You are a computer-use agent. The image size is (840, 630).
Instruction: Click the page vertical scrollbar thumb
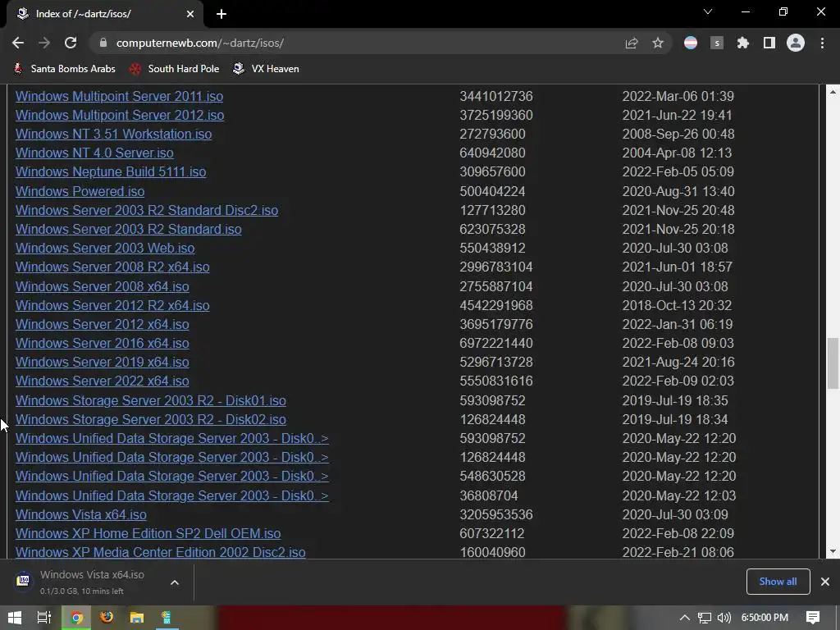(833, 363)
